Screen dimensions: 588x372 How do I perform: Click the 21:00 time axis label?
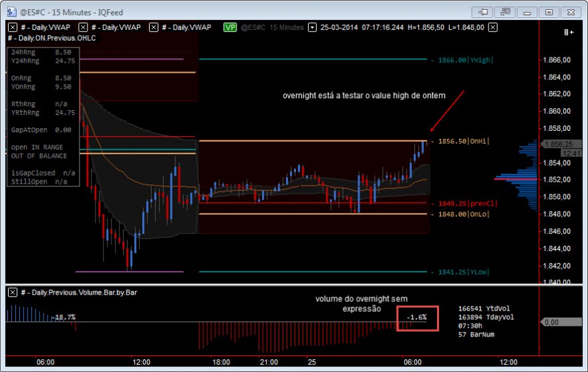(269, 362)
